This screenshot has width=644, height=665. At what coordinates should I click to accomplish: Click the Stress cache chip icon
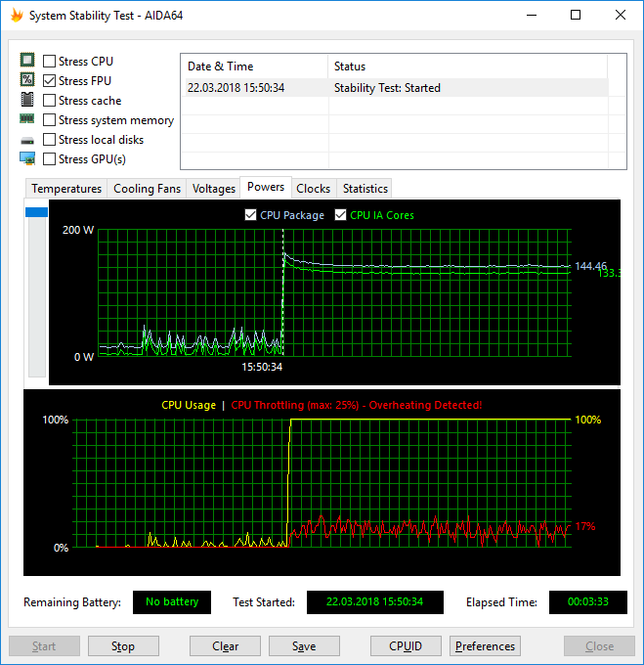coord(27,99)
